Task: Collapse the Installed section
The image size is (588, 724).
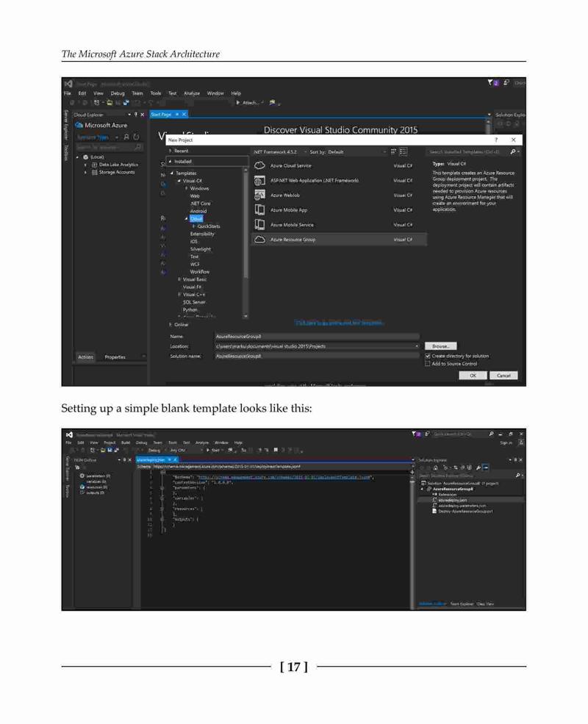Action: 171,162
